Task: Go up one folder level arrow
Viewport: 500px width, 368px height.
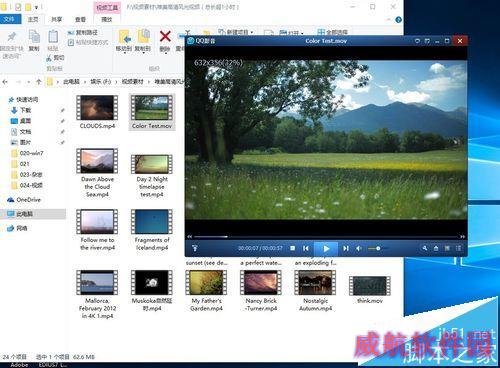Action: pyautogui.click(x=38, y=82)
